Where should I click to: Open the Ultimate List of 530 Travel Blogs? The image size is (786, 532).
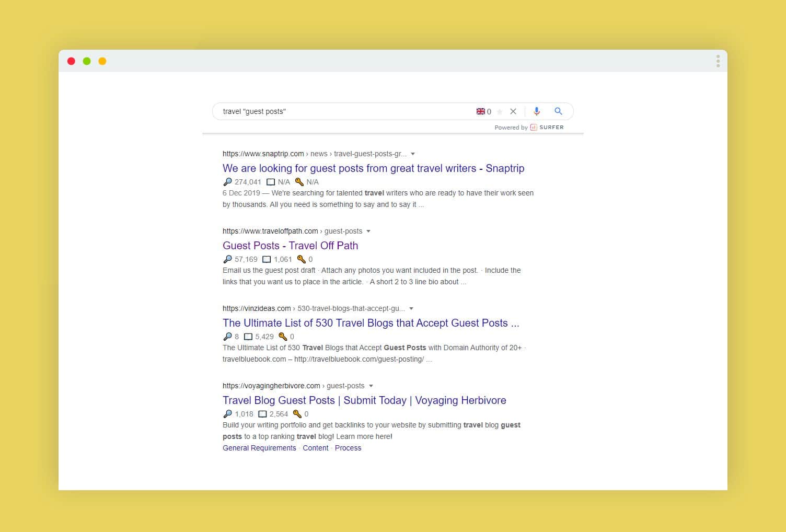pyautogui.click(x=371, y=323)
